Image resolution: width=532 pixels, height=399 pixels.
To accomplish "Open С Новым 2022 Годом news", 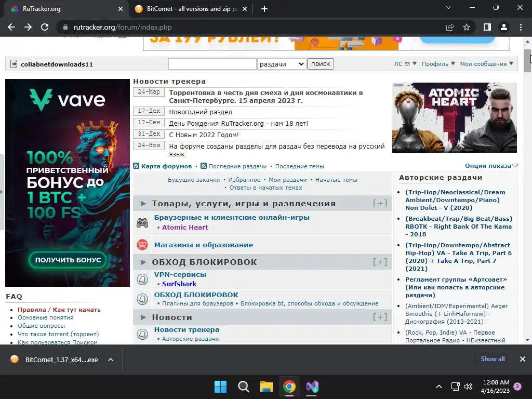I will pyautogui.click(x=204, y=135).
